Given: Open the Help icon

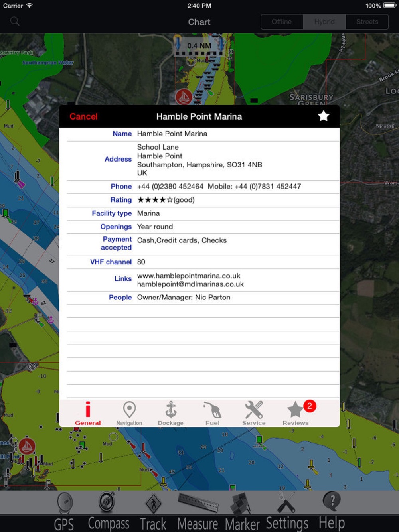Looking at the screenshot, I should click(332, 511).
